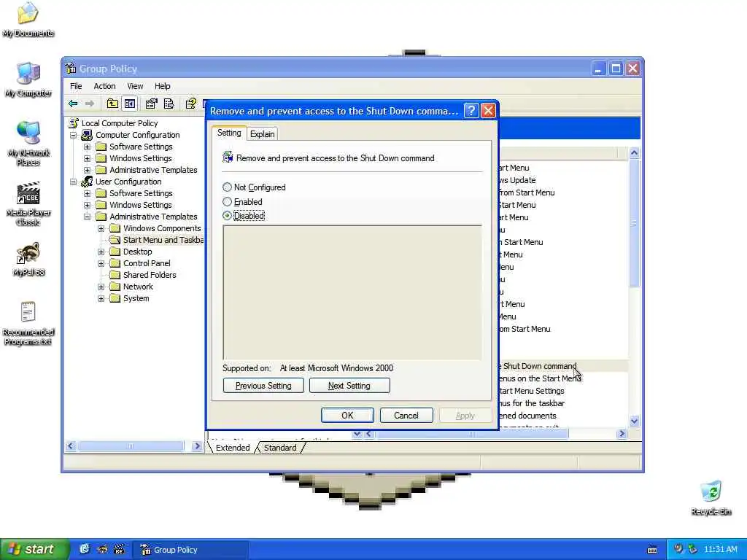Screen dimensions: 747x560
Task: Click the settings list scroll-up arrow
Action: click(634, 153)
